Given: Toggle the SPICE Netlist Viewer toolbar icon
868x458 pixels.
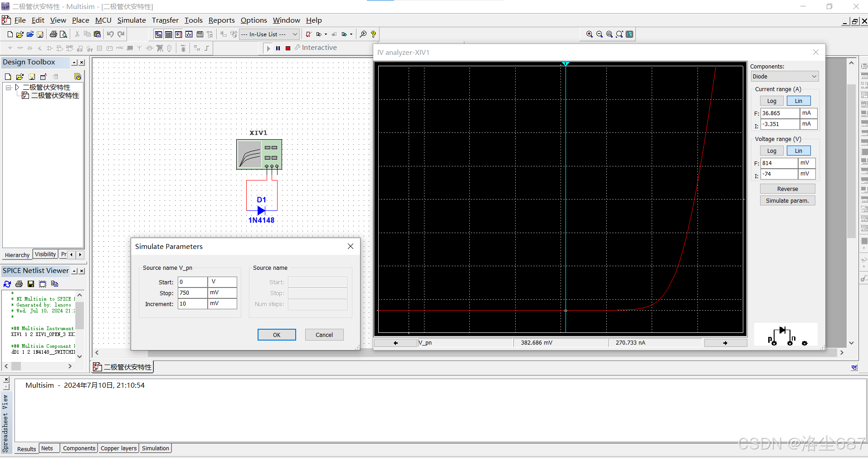Looking at the screenshot, I should pos(179,34).
